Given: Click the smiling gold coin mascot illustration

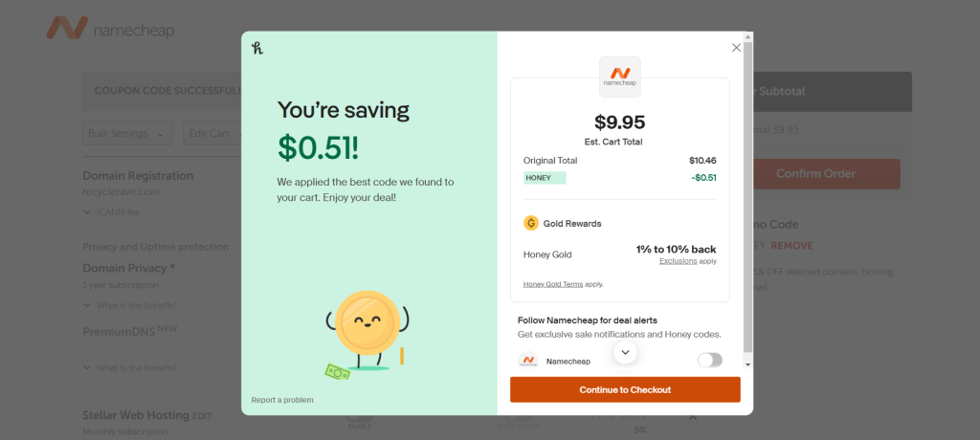Looking at the screenshot, I should (x=366, y=324).
